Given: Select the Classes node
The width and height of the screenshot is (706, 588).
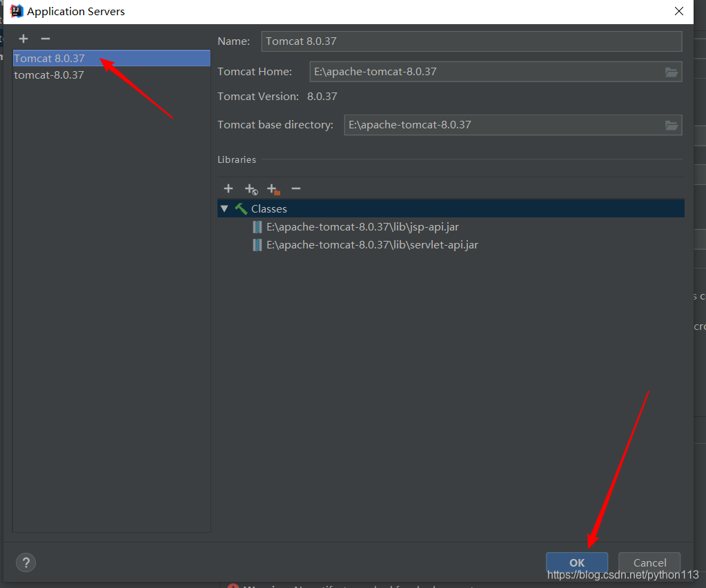Looking at the screenshot, I should tap(451, 208).
